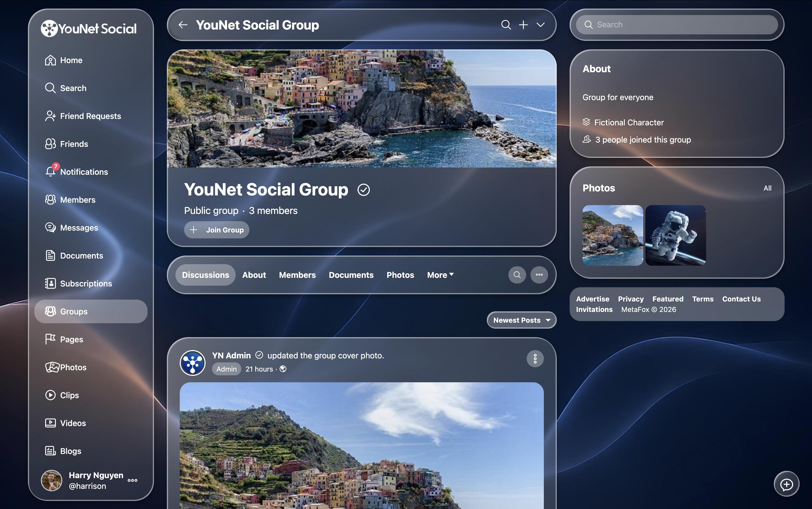Click the search magnifier in group header

click(506, 25)
